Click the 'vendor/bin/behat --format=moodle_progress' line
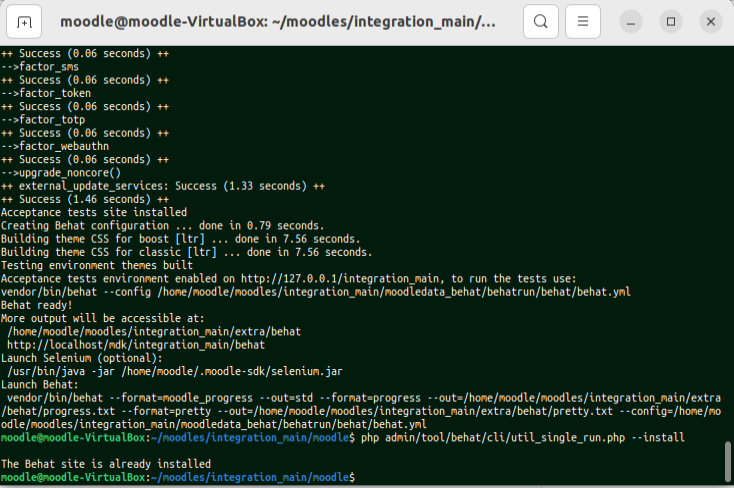The height and width of the screenshot is (488, 734). coord(364,398)
